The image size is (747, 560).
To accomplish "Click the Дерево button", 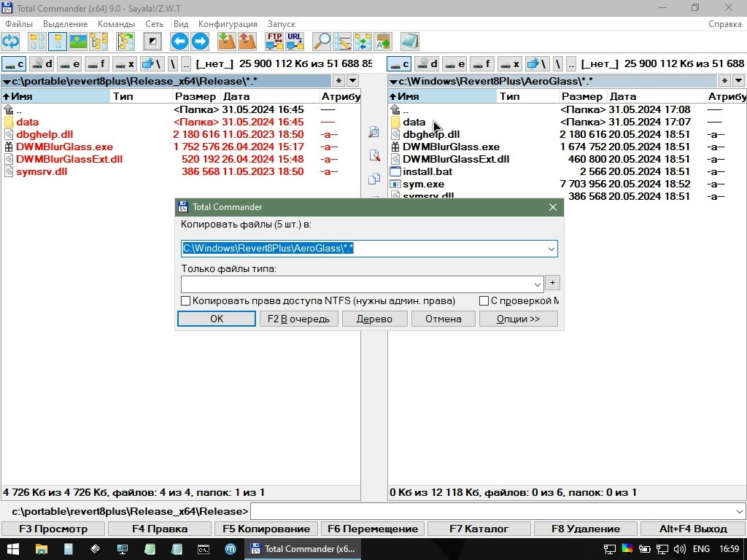I will 374,319.
